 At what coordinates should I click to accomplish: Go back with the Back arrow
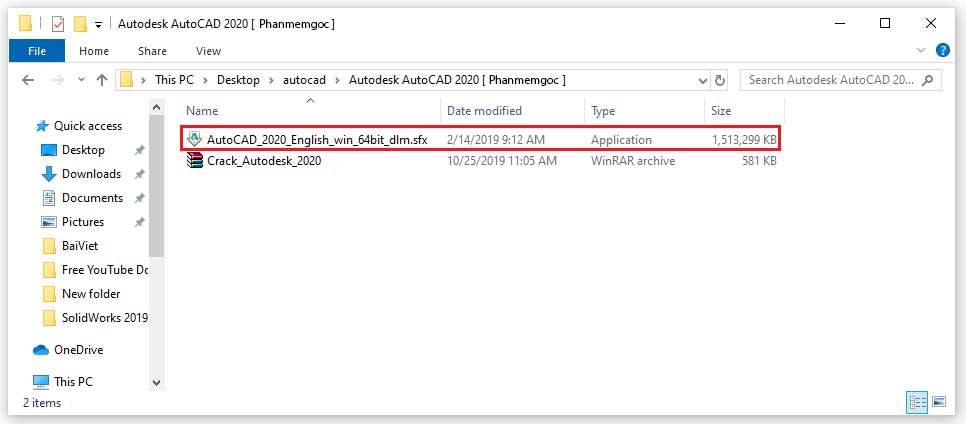click(x=27, y=80)
